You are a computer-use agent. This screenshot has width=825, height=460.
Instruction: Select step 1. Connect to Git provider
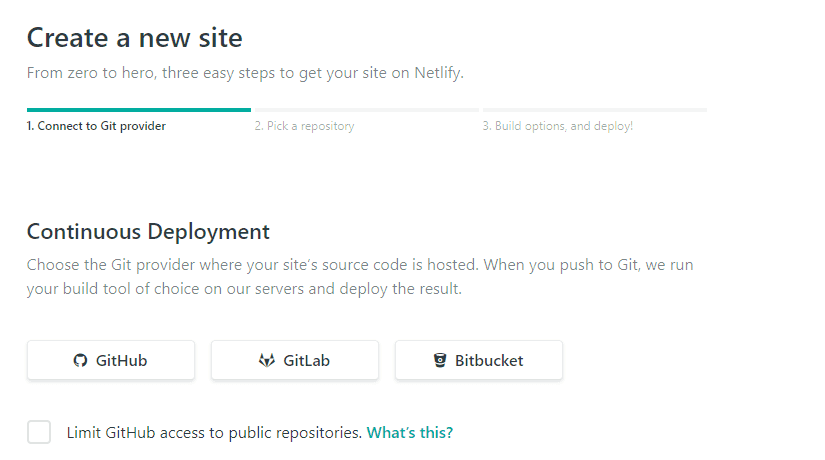coord(96,126)
